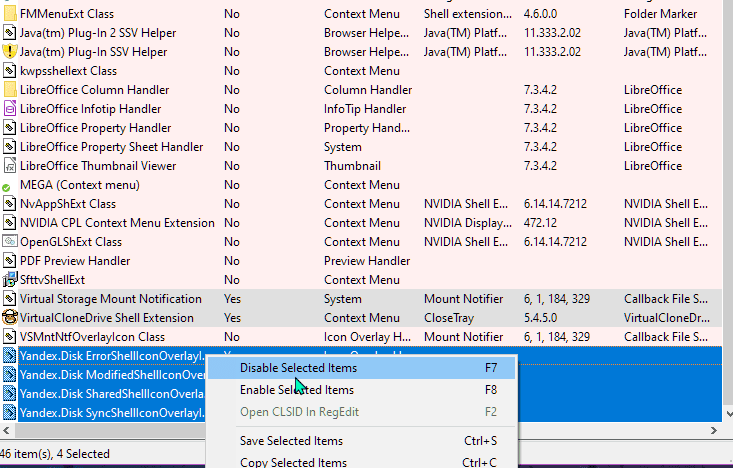The image size is (733, 468).
Task: Click the horizontal scrollbar right arrow
Action: [713, 430]
